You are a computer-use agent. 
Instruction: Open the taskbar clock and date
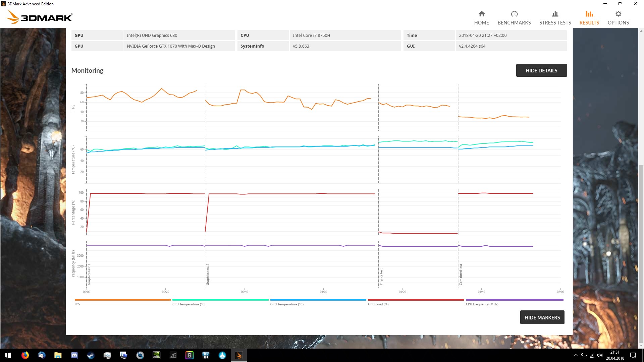[x=615, y=355]
